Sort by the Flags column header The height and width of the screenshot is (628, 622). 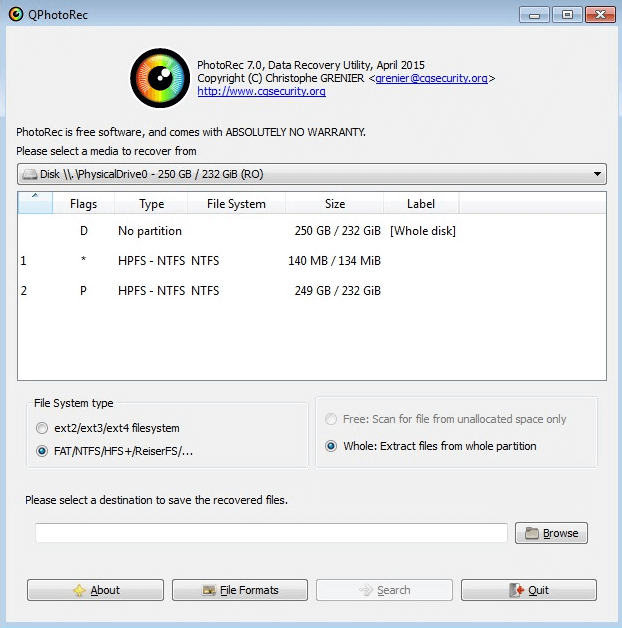(83, 204)
